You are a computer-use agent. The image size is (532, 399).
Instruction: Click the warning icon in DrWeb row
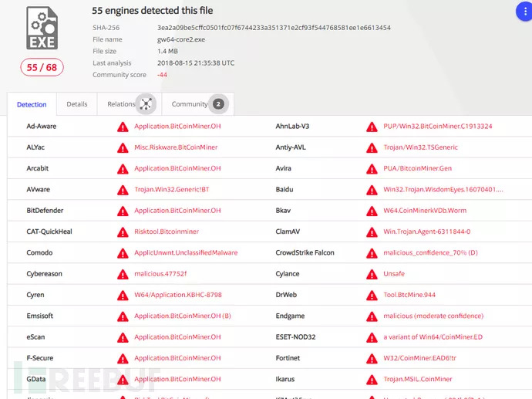click(372, 296)
